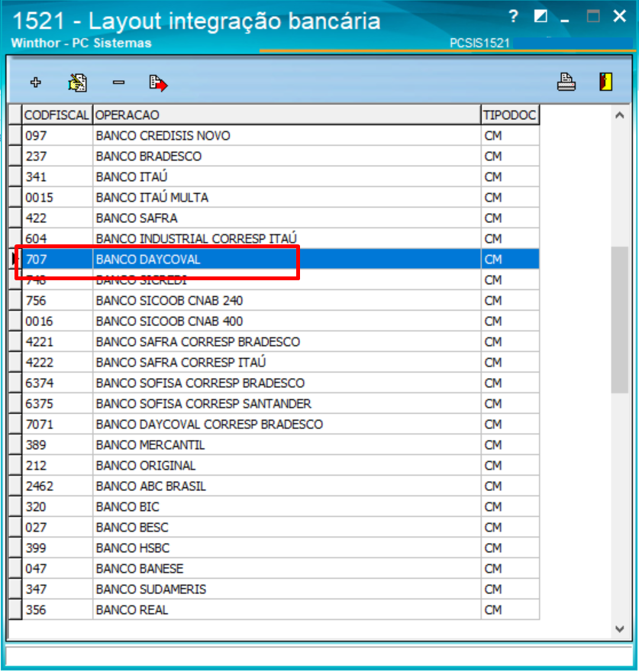
Task: Minimize the 1521 window
Action: (565, 20)
